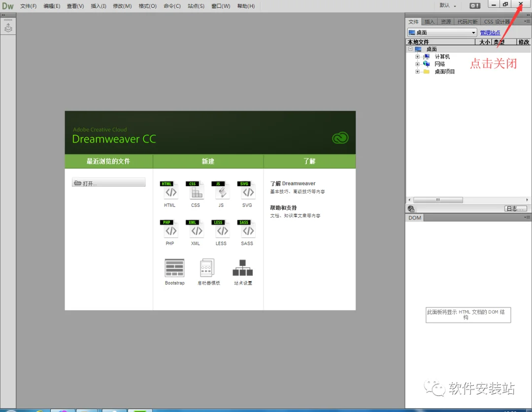Create a new CSS file
The width and height of the screenshot is (532, 412).
pyautogui.click(x=196, y=194)
